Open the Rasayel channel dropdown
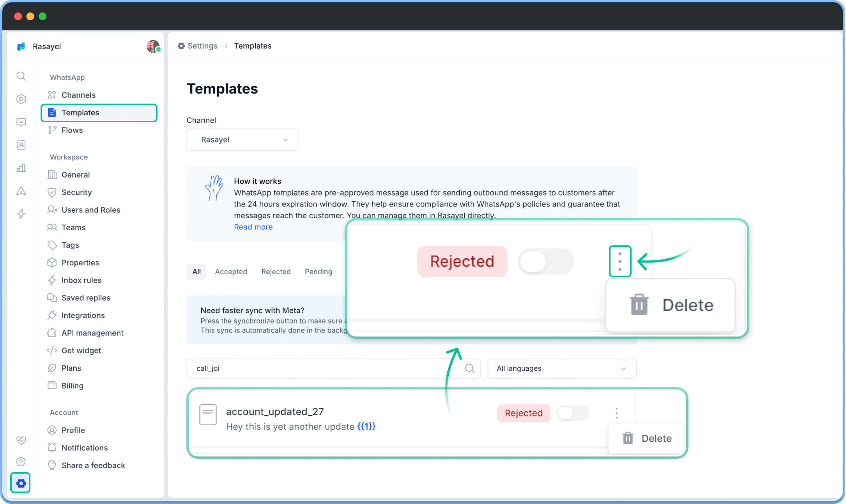Viewport: 846px width, 504px height. [242, 139]
